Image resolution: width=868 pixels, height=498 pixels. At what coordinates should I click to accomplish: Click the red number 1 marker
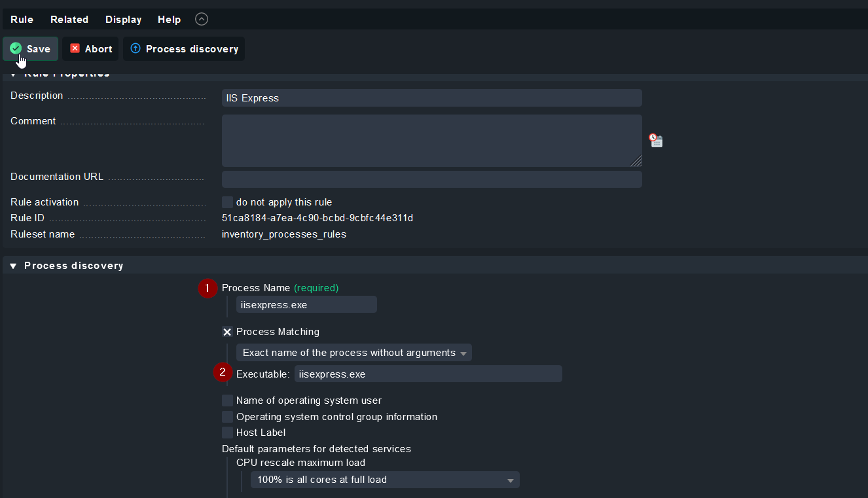(208, 288)
